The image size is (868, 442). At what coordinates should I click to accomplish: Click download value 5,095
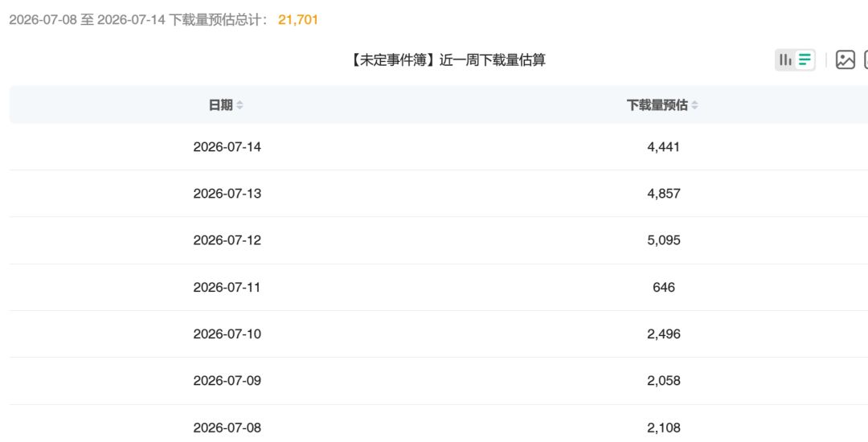coord(663,240)
